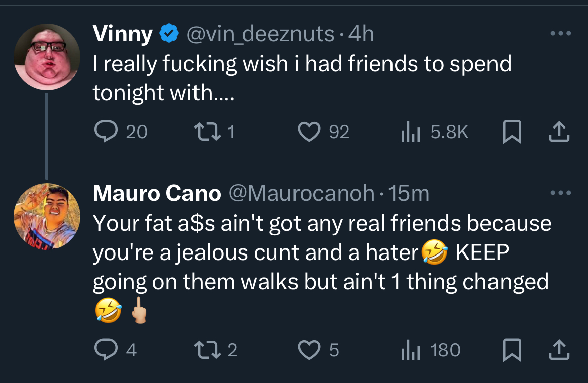The width and height of the screenshot is (588, 383).
Task: Share Vinny's tweet
Action: pos(559,132)
